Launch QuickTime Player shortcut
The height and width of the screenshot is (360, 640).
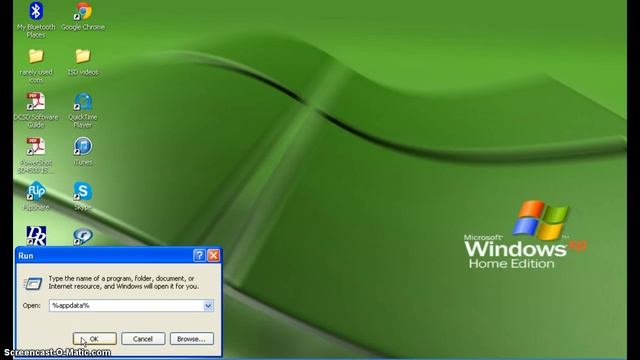coord(83,110)
